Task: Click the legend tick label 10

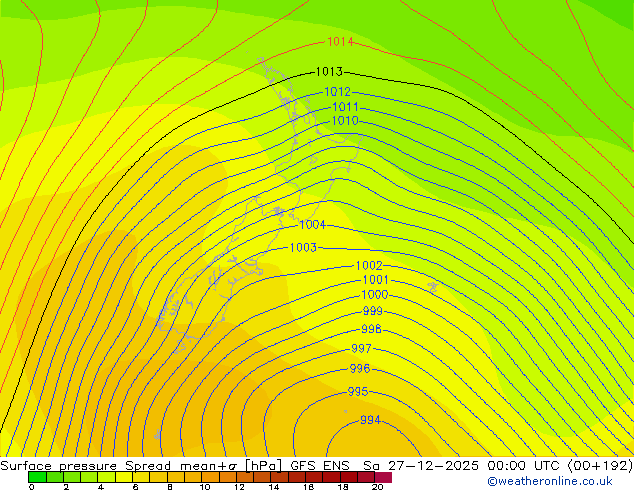Action: 205,487
